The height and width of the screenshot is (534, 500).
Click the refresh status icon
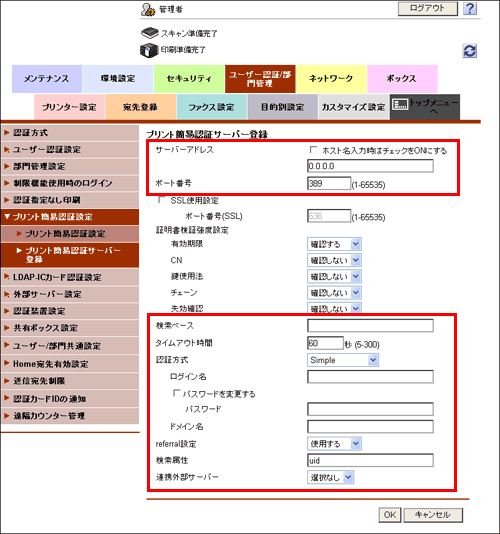coord(470,51)
